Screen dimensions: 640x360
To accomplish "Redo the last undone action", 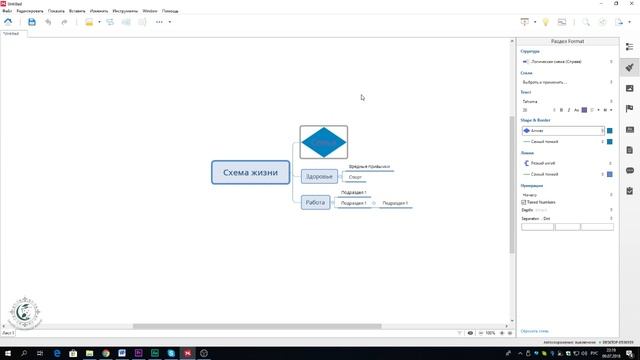I will point(64,22).
